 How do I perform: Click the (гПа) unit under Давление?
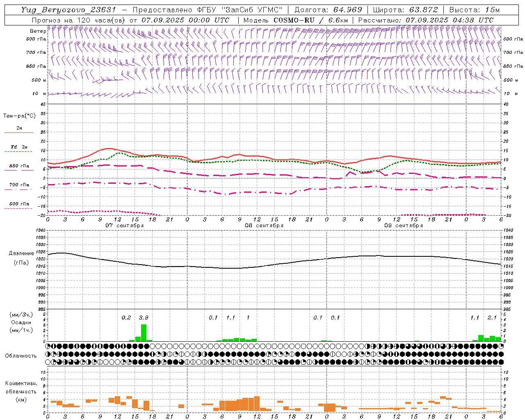point(21,262)
